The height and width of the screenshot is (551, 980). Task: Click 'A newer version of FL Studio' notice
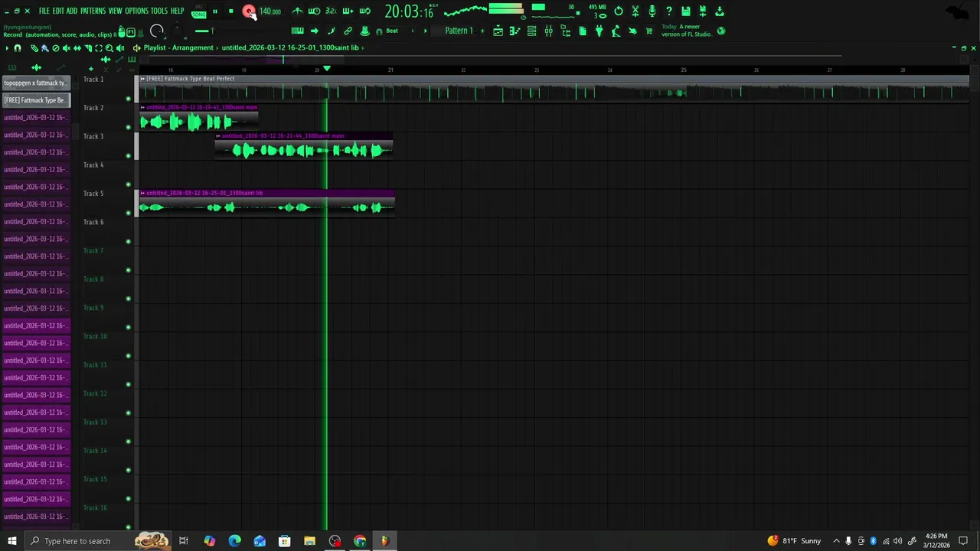pyautogui.click(x=687, y=31)
